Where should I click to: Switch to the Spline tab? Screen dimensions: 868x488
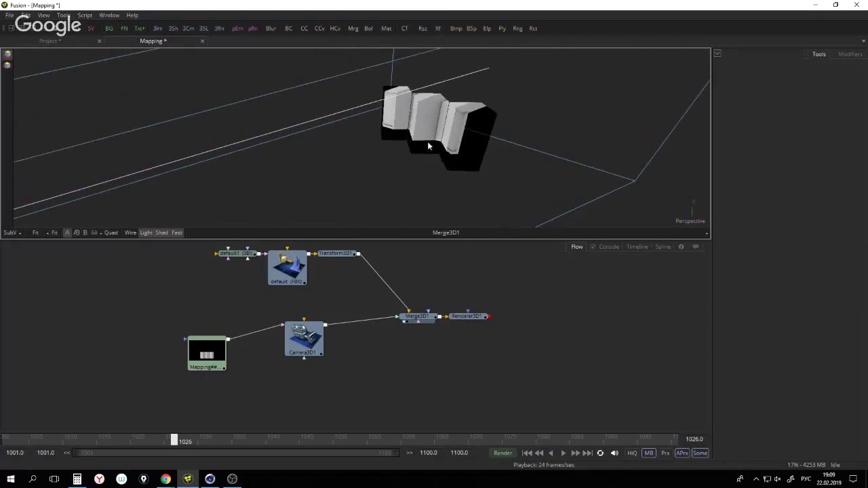663,247
